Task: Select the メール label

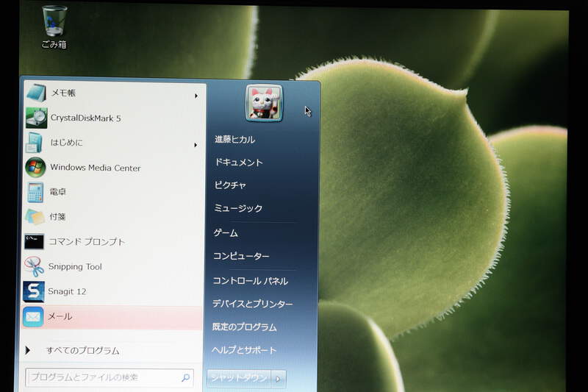Action: (x=60, y=316)
